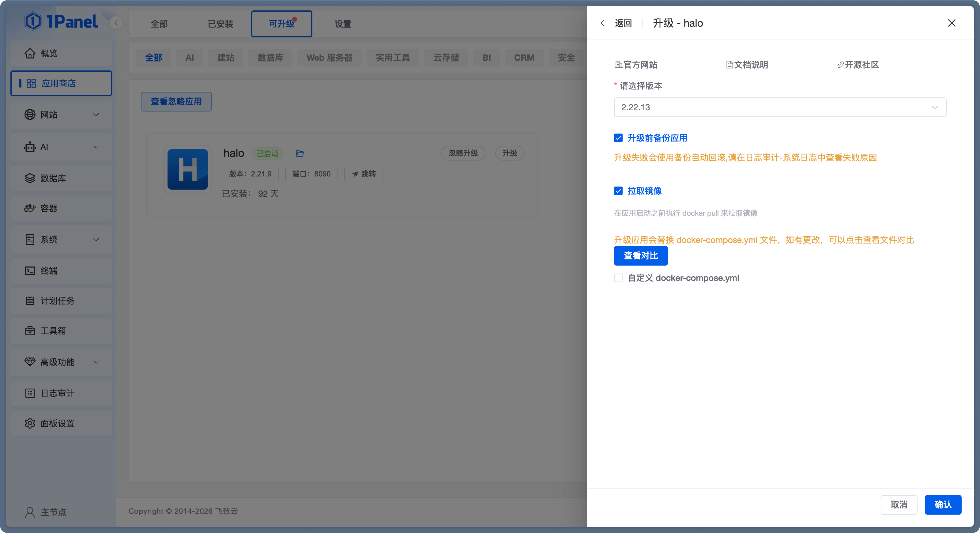
Task: Open the version selection dropdown 2.22.13
Action: (779, 107)
